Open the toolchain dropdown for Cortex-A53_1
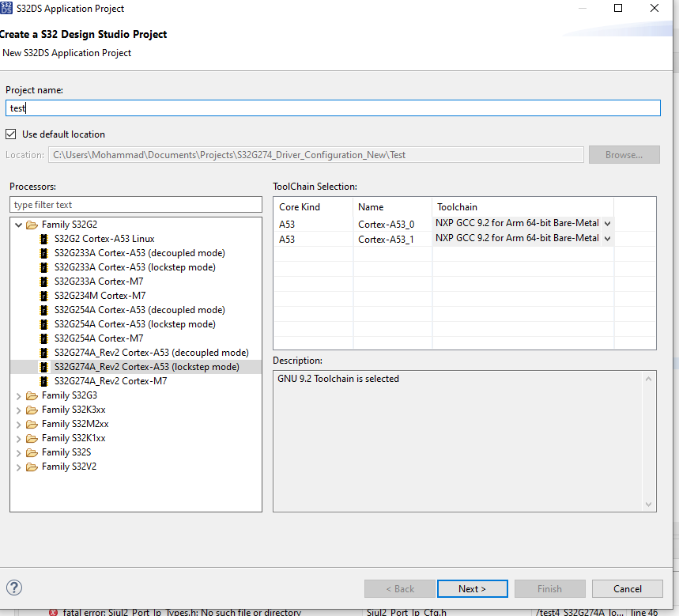The image size is (679, 616). (x=606, y=239)
